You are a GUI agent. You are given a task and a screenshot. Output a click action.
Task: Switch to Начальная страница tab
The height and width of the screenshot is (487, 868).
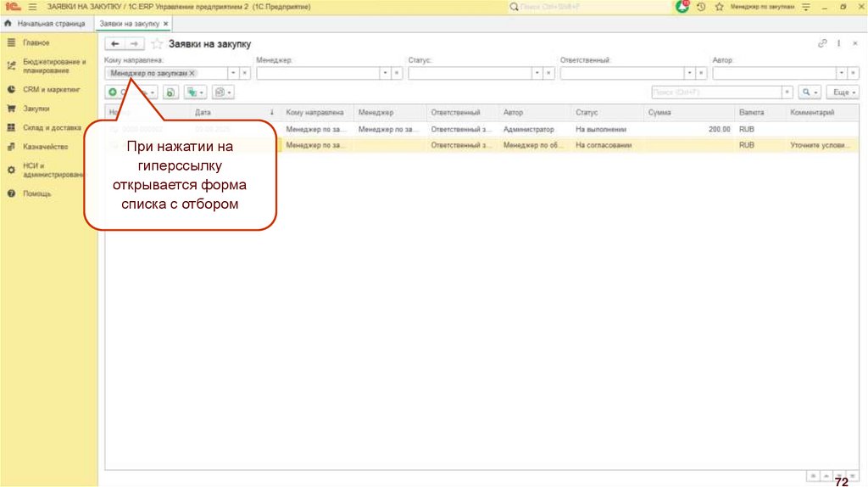click(50, 25)
